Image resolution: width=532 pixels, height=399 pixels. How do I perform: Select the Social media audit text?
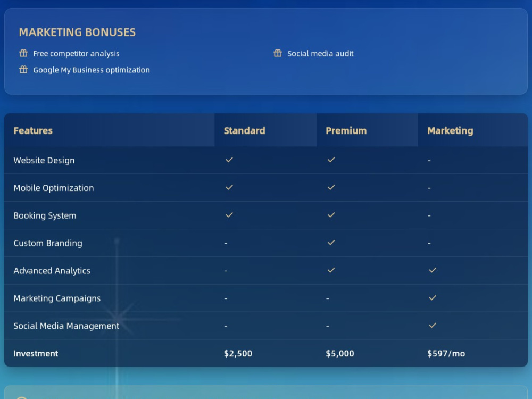coord(320,54)
